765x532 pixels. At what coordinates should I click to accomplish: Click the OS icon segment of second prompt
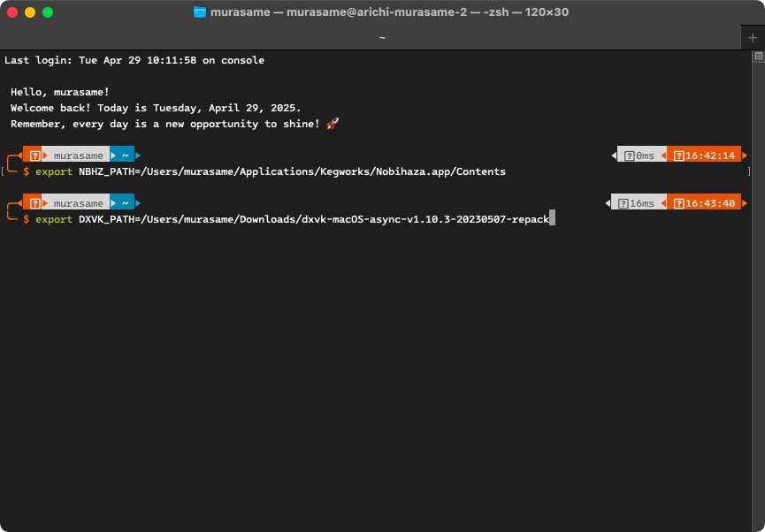click(34, 203)
